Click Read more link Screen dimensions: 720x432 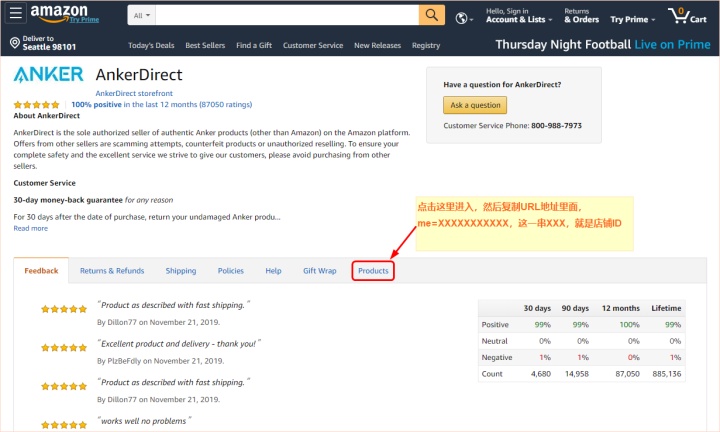click(30, 228)
